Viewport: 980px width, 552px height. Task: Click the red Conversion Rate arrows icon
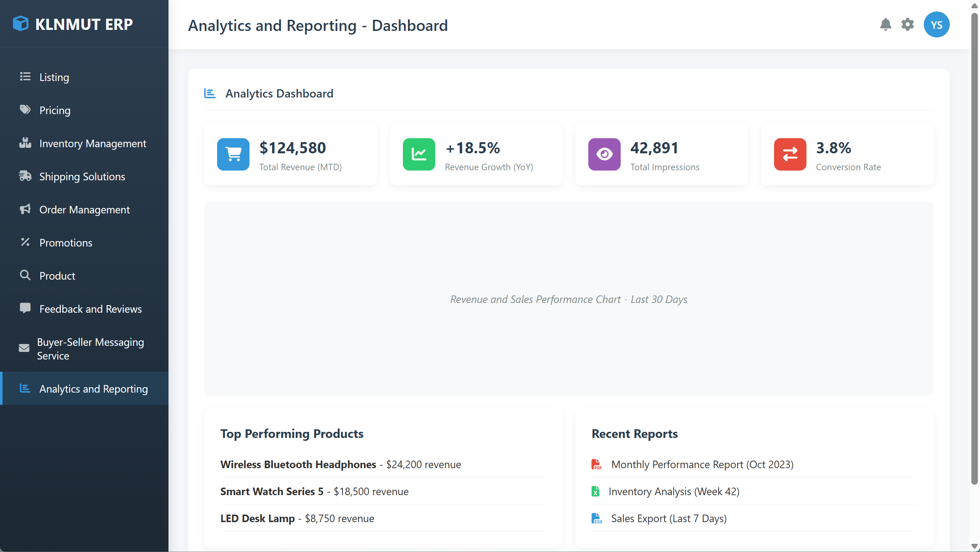pos(790,154)
